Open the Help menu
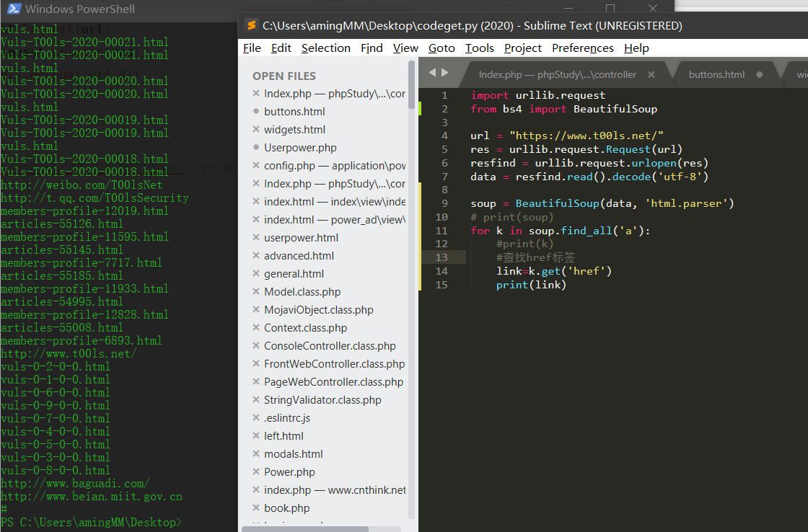The width and height of the screenshot is (808, 532). (636, 48)
